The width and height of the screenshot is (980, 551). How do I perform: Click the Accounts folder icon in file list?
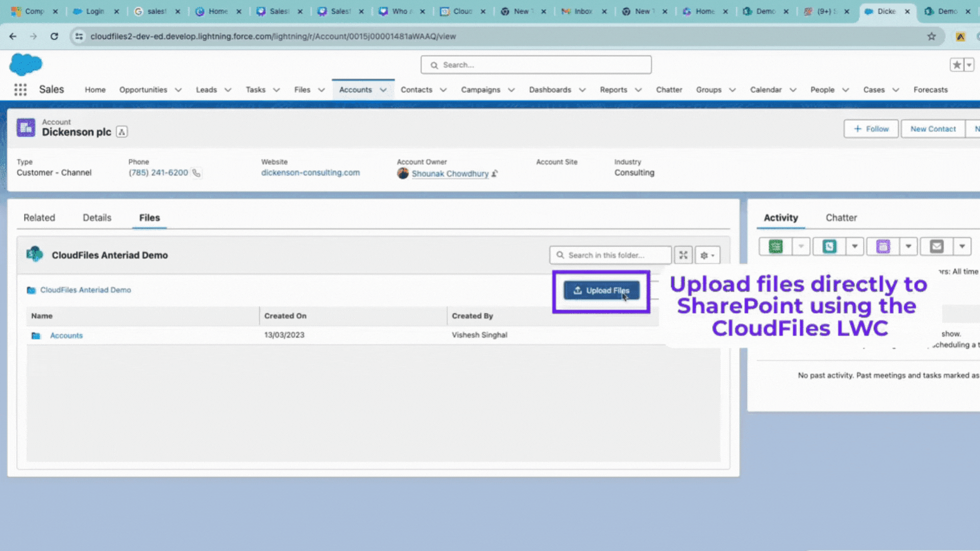coord(36,335)
